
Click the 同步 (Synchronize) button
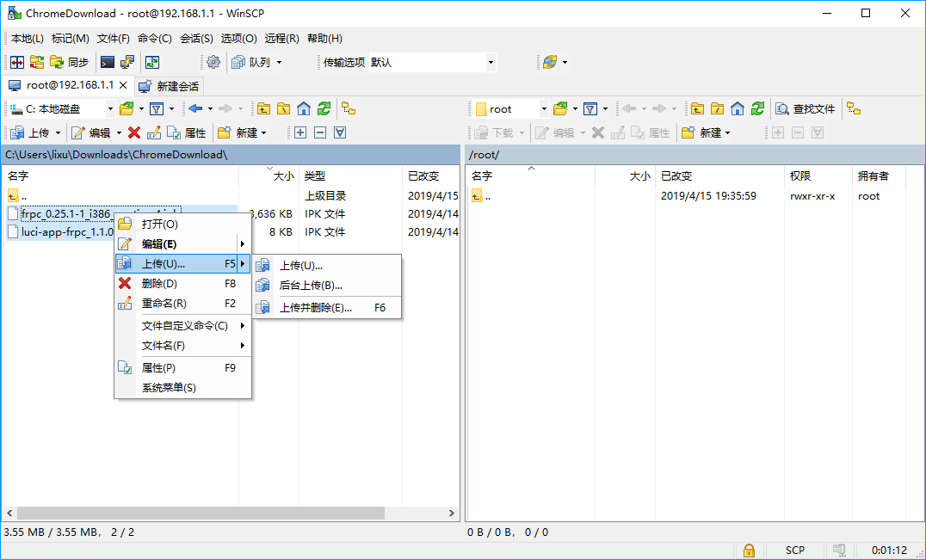[70, 62]
